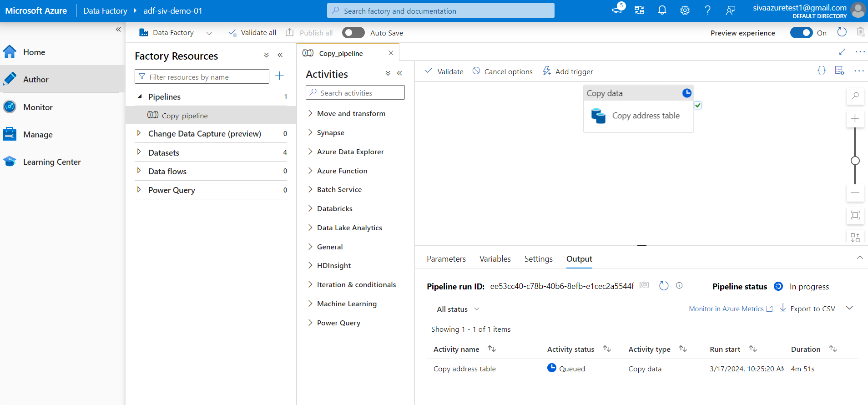Open the help question mark

point(708,10)
